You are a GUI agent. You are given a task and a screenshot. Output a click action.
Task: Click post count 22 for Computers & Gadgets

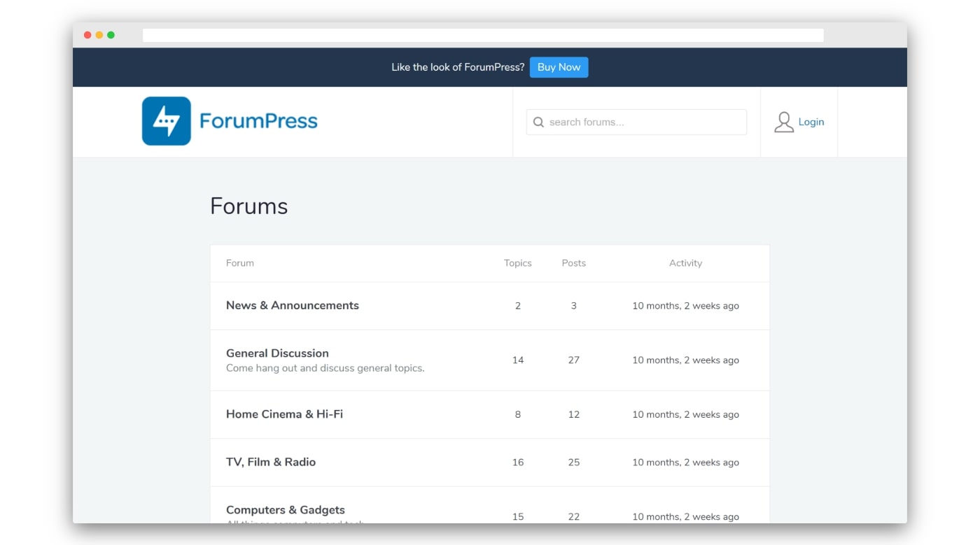pos(574,517)
